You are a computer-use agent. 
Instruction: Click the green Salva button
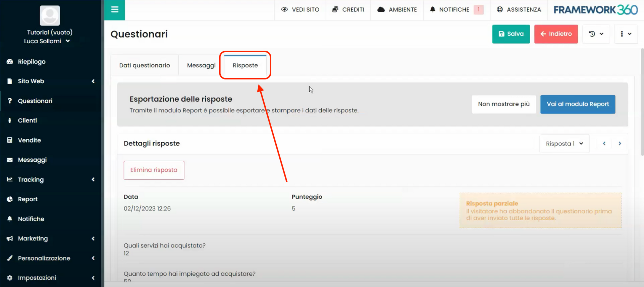(x=511, y=34)
